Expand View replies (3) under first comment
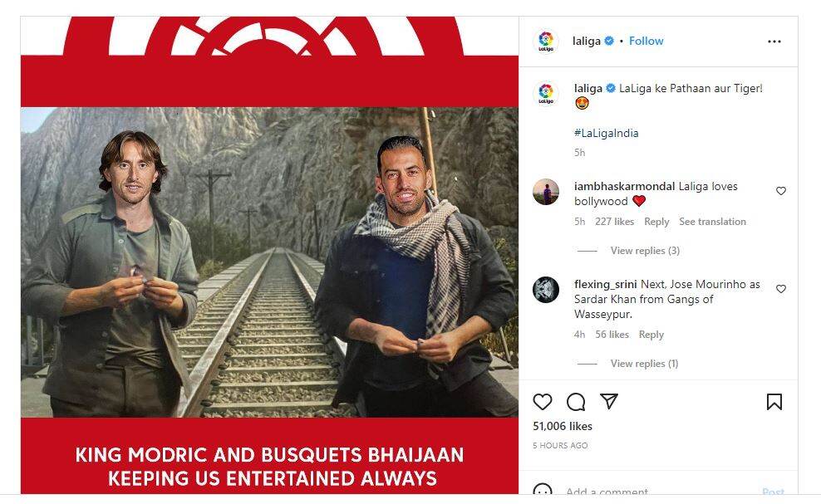Image resolution: width=821 pixels, height=504 pixels. [x=645, y=251]
